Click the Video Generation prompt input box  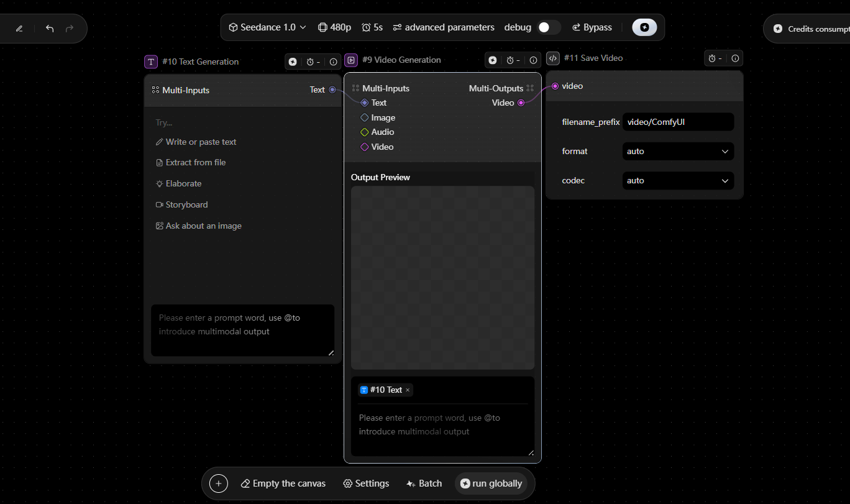click(442, 430)
